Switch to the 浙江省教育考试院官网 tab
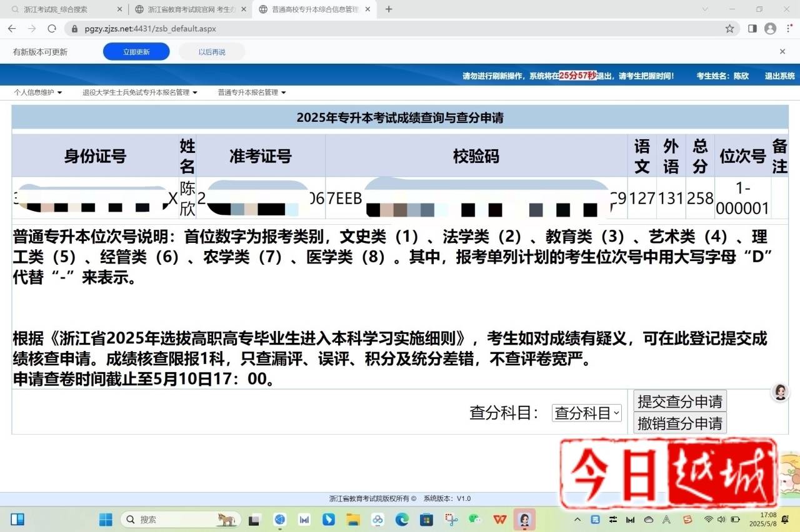This screenshot has width=800, height=532. click(187, 9)
